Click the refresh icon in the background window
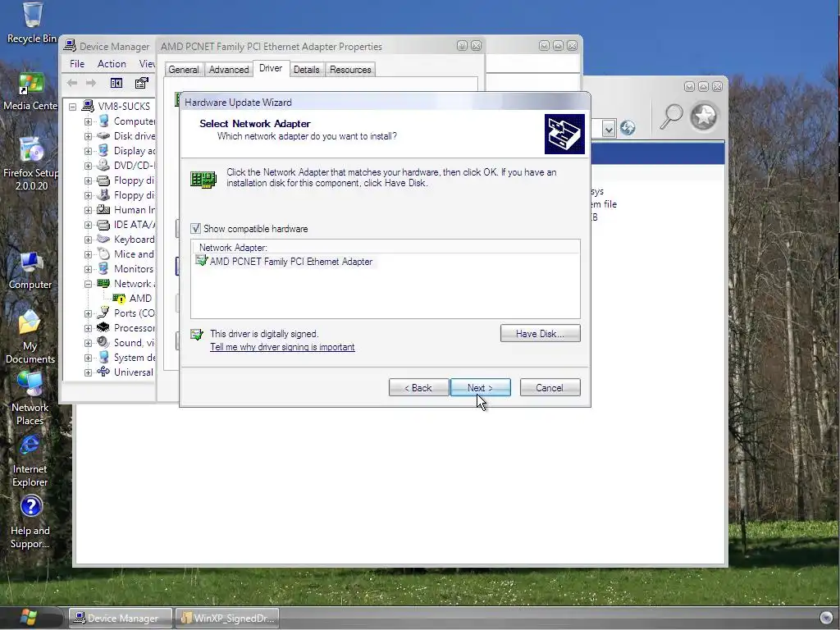 click(x=628, y=127)
